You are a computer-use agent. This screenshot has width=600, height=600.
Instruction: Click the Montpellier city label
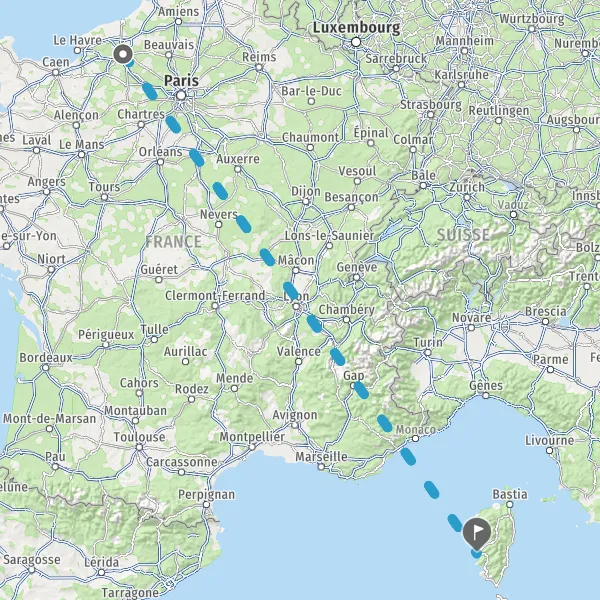pos(252,437)
